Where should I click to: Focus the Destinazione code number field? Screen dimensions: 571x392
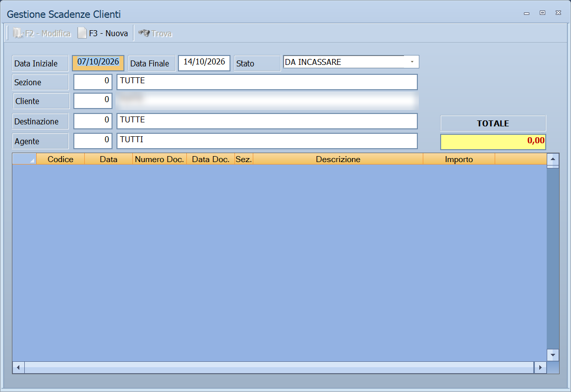coord(93,121)
